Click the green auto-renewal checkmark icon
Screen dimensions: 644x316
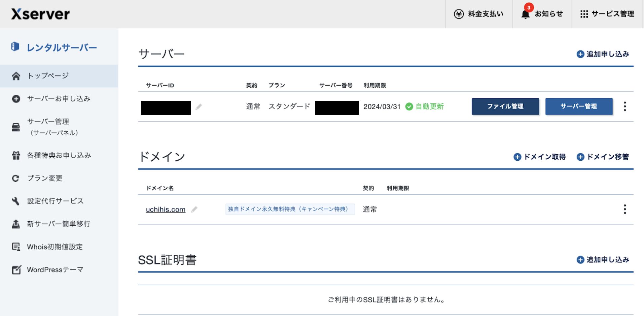(409, 107)
